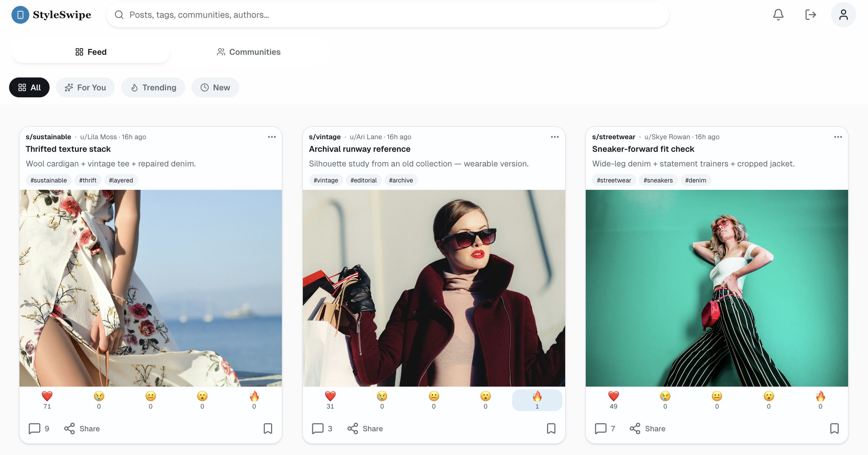Toggle fire reaction on Archival runway reference

tap(537, 400)
